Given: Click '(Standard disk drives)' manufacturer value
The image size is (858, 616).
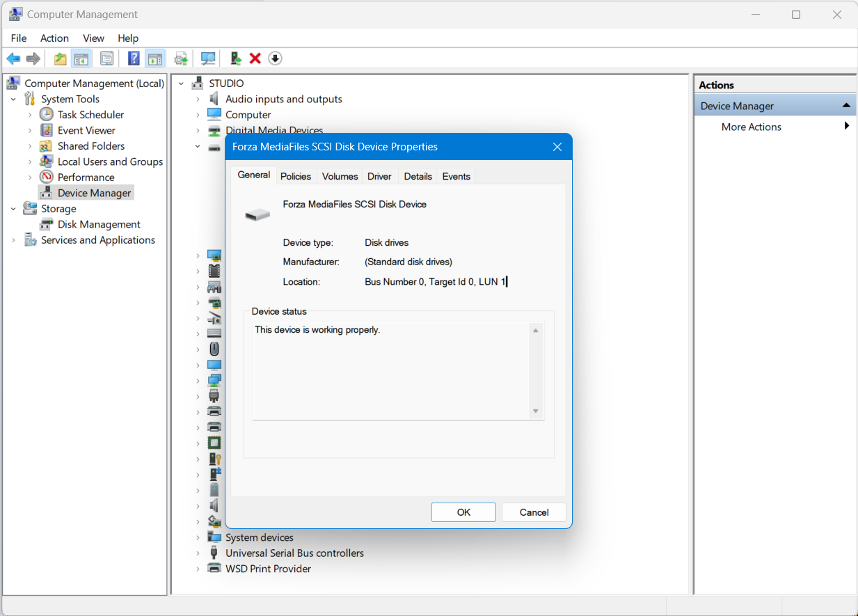Looking at the screenshot, I should [x=408, y=262].
